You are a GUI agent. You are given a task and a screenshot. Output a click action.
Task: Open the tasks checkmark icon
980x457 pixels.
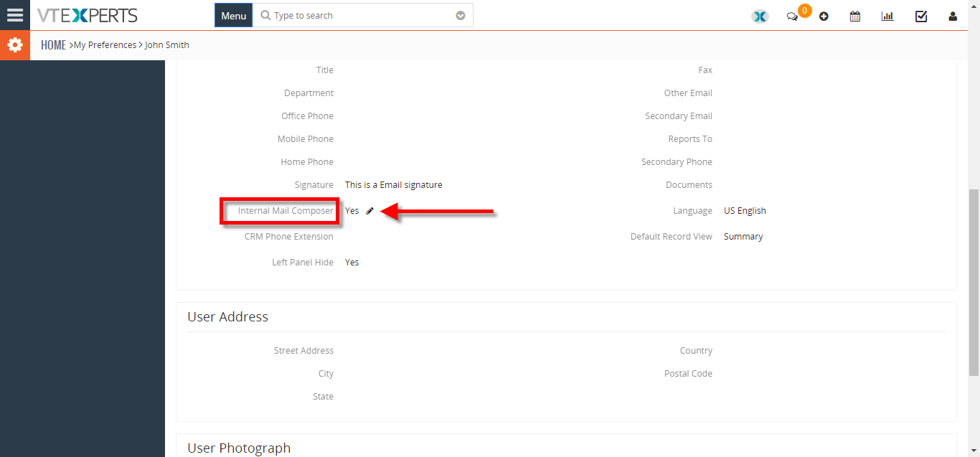(x=921, y=16)
